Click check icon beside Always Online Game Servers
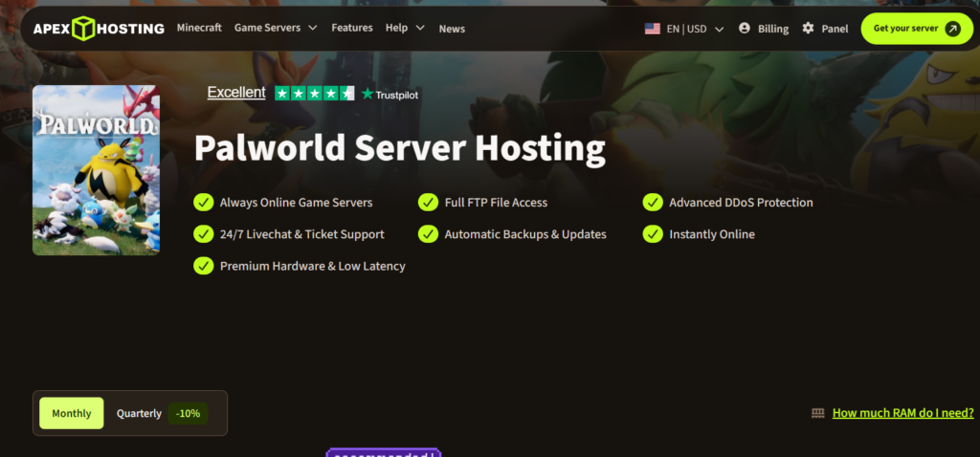The image size is (980, 457). 203,203
